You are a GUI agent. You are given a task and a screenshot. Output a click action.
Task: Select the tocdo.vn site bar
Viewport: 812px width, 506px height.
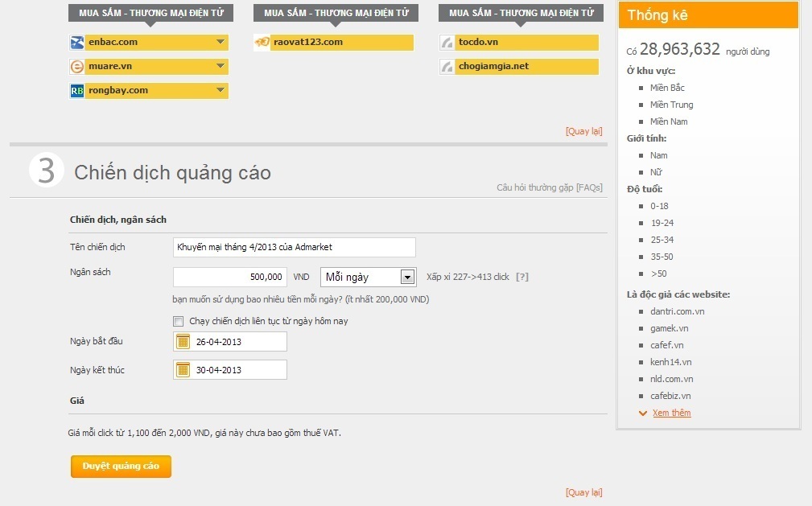point(519,43)
